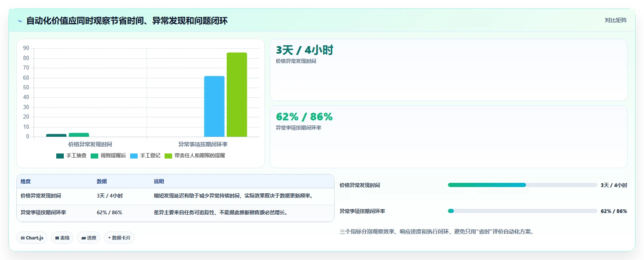
Task: Click the 表格 tag
Action: [x=62, y=238]
